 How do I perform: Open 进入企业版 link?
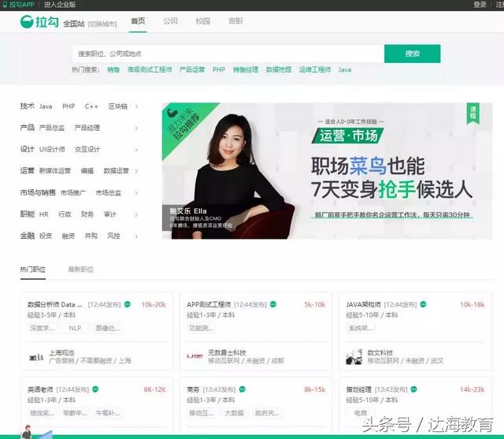[x=60, y=5]
